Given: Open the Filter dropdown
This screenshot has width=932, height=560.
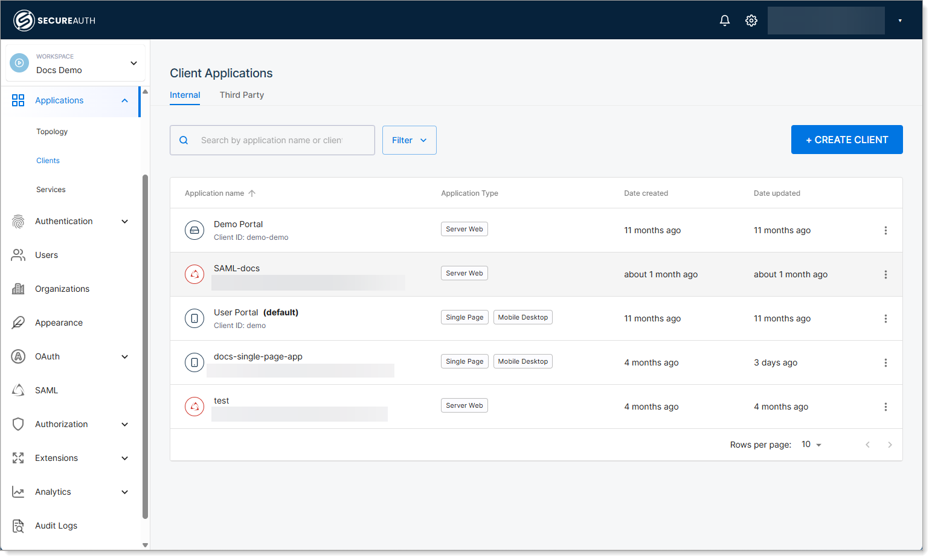Looking at the screenshot, I should tap(410, 140).
